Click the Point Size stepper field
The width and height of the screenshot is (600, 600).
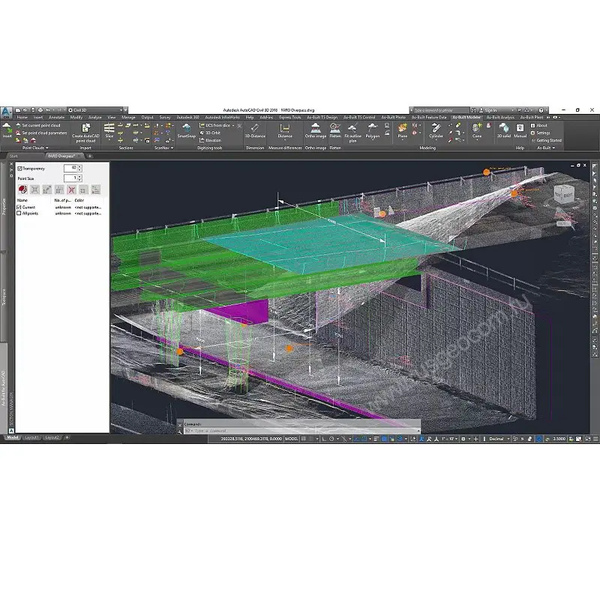(70, 177)
